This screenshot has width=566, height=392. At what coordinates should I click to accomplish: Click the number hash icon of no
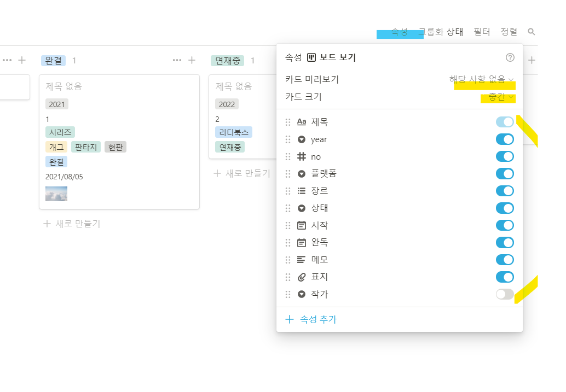302,156
